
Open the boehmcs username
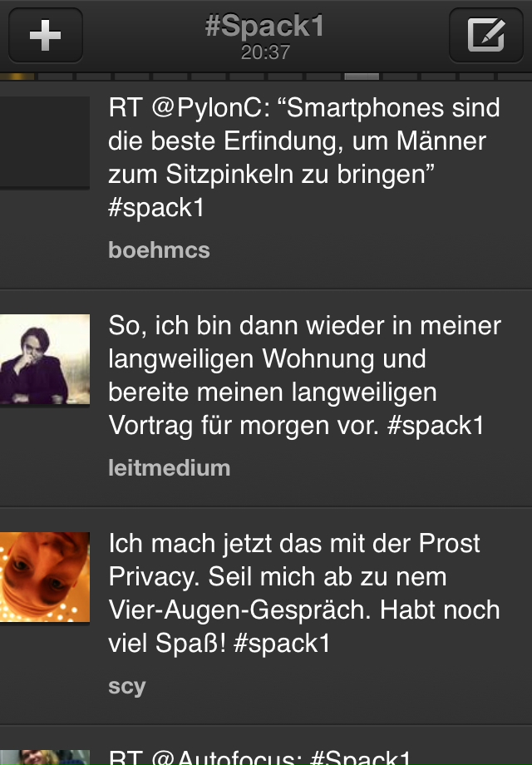[x=159, y=249]
